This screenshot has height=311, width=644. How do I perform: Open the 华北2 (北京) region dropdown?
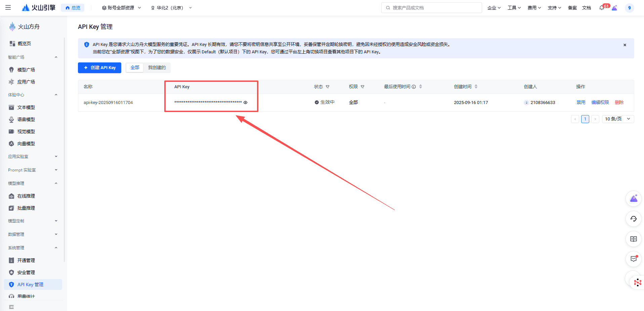click(171, 8)
